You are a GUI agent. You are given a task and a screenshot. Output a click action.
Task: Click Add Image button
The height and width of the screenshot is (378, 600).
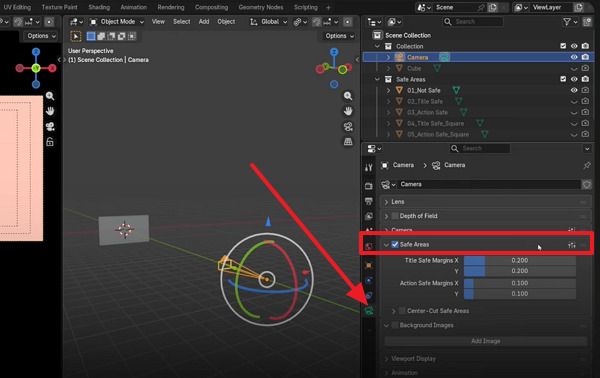click(x=486, y=341)
